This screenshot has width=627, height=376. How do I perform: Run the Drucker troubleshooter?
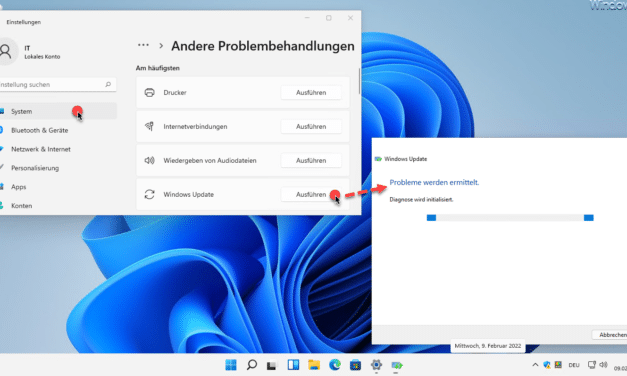(x=311, y=92)
